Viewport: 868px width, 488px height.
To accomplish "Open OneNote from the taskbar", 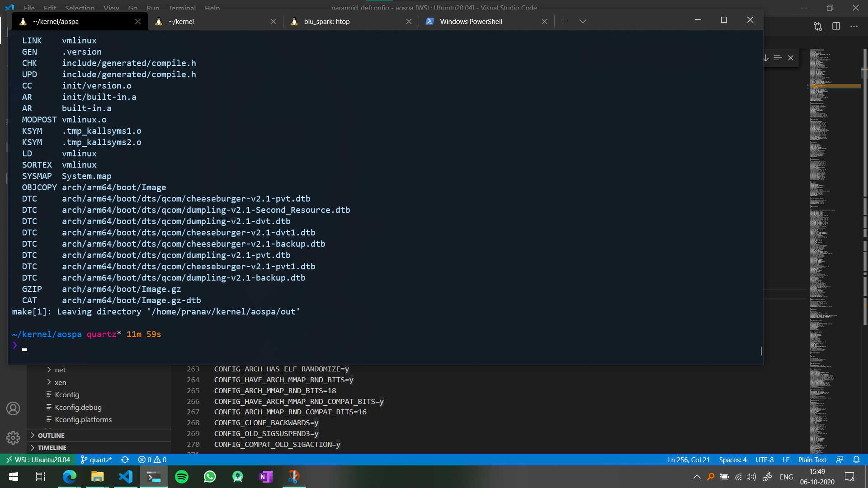I will [x=266, y=477].
